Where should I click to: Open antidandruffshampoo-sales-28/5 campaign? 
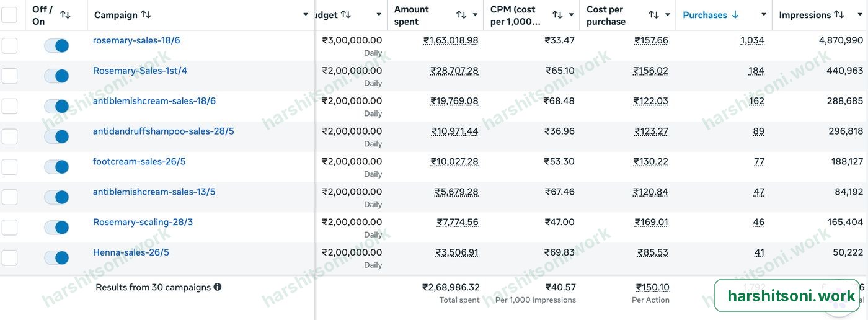click(x=164, y=131)
